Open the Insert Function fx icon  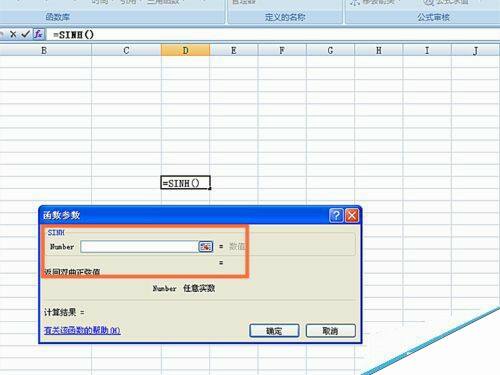click(x=39, y=34)
